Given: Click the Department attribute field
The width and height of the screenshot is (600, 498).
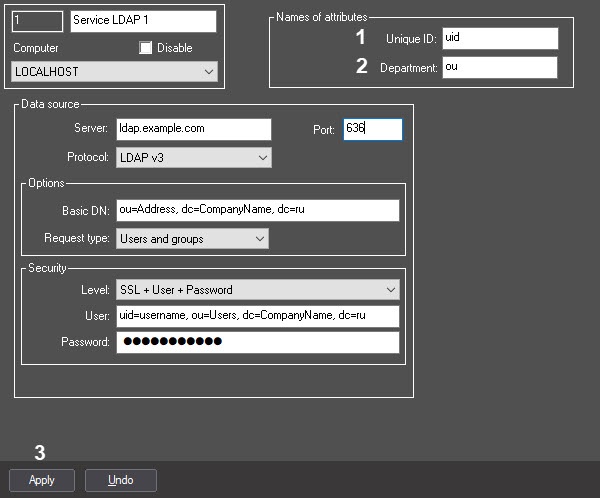Looking at the screenshot, I should pos(500,67).
